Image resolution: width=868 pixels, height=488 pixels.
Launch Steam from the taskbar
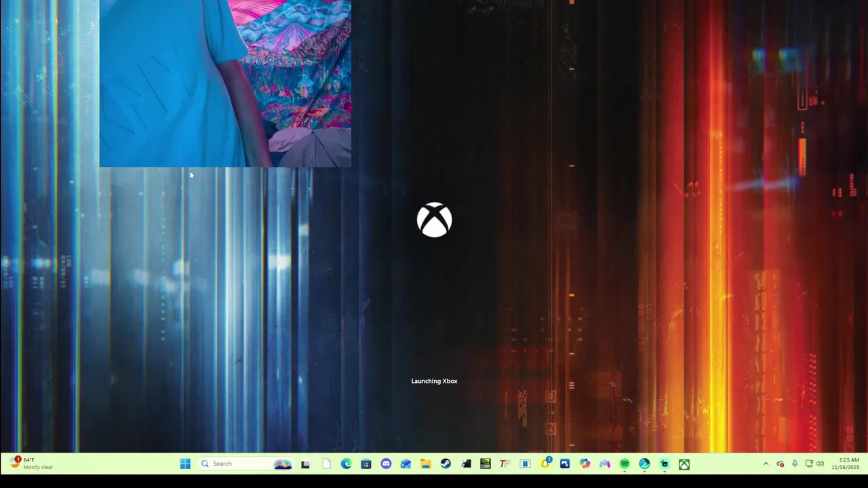pyautogui.click(x=446, y=464)
